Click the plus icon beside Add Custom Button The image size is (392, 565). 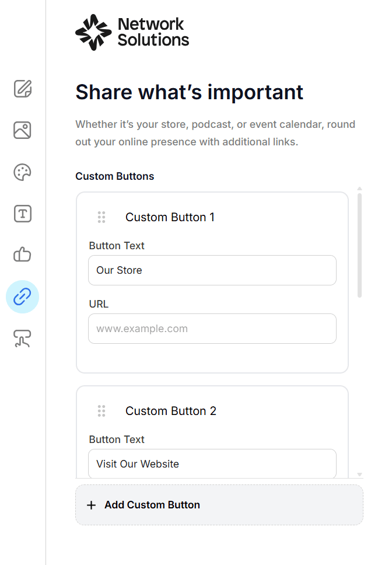coord(92,504)
